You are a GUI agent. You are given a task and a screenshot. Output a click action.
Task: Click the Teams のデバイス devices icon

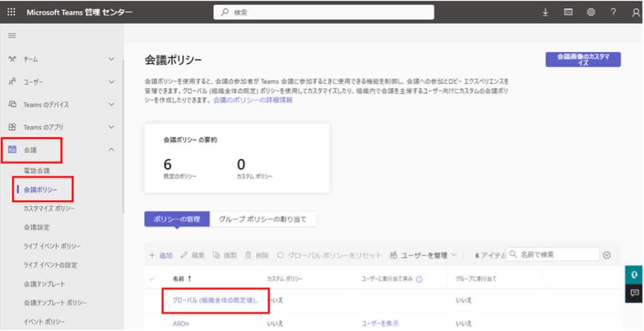(12, 104)
